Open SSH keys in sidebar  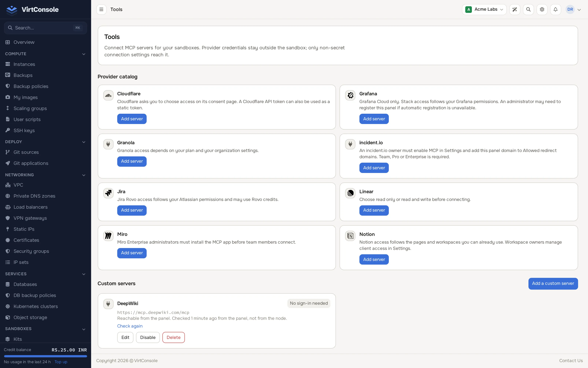tap(45, 130)
